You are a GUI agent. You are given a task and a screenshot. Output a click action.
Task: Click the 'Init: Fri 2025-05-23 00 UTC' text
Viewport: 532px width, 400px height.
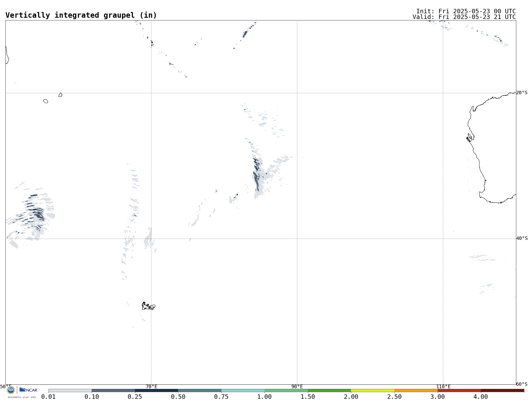click(466, 11)
